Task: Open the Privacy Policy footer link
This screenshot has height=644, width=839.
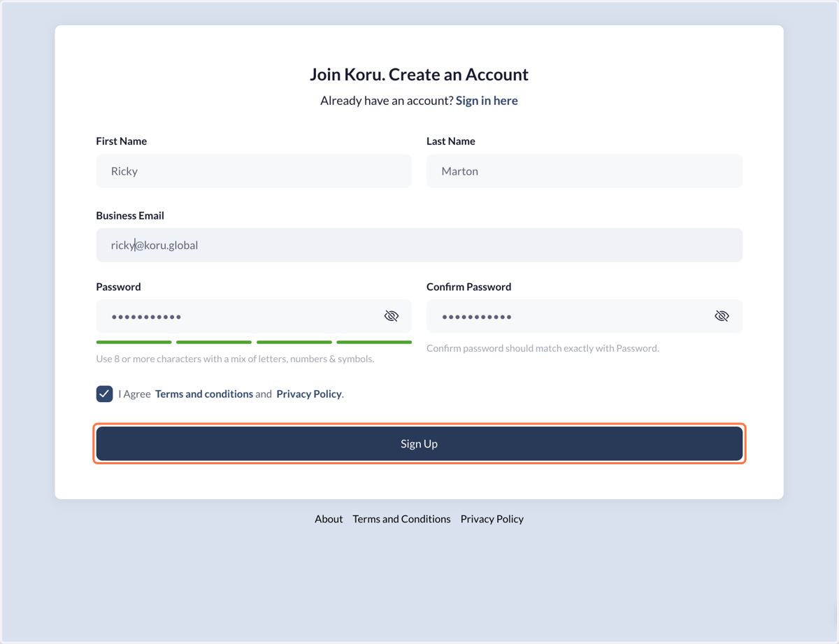Action: point(492,519)
